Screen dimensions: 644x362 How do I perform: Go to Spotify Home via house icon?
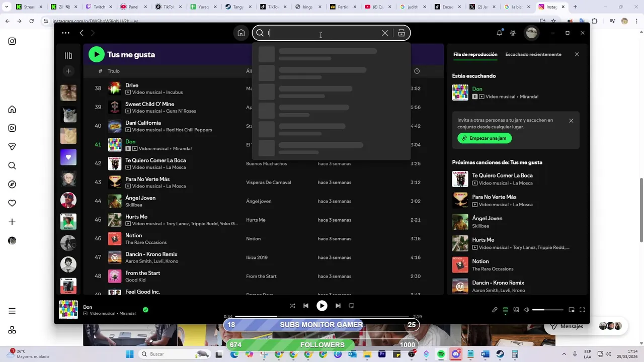(x=241, y=33)
